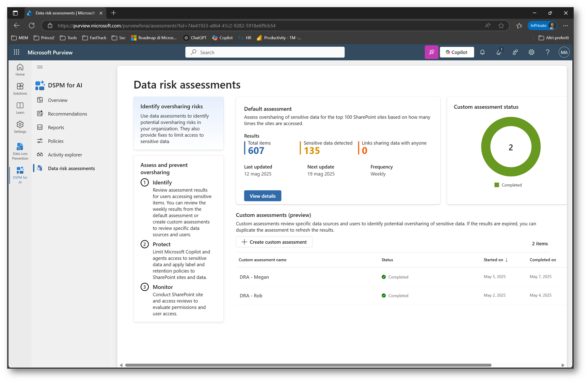Screen dimensions: 588x383
Task: Open header settings gear icon
Action: pos(531,52)
